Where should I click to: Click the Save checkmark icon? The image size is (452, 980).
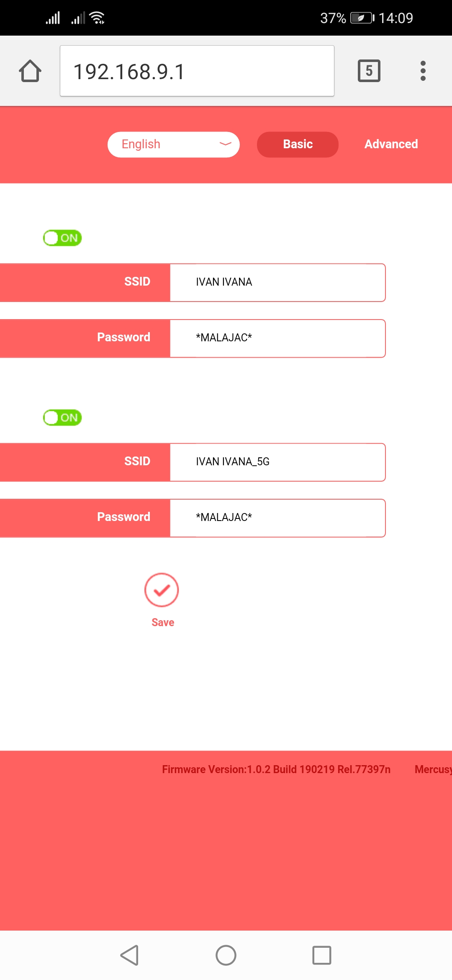[x=162, y=590]
